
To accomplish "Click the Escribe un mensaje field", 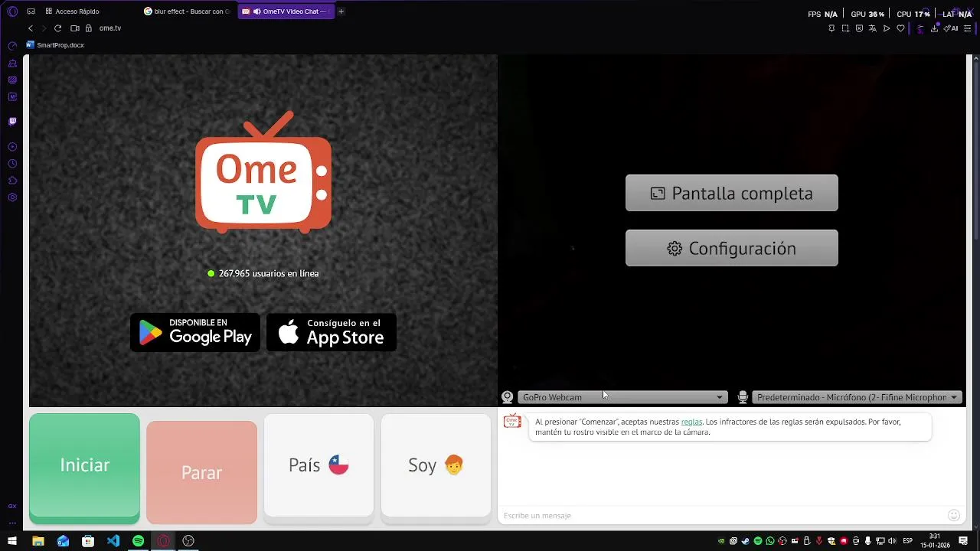I will (x=724, y=515).
